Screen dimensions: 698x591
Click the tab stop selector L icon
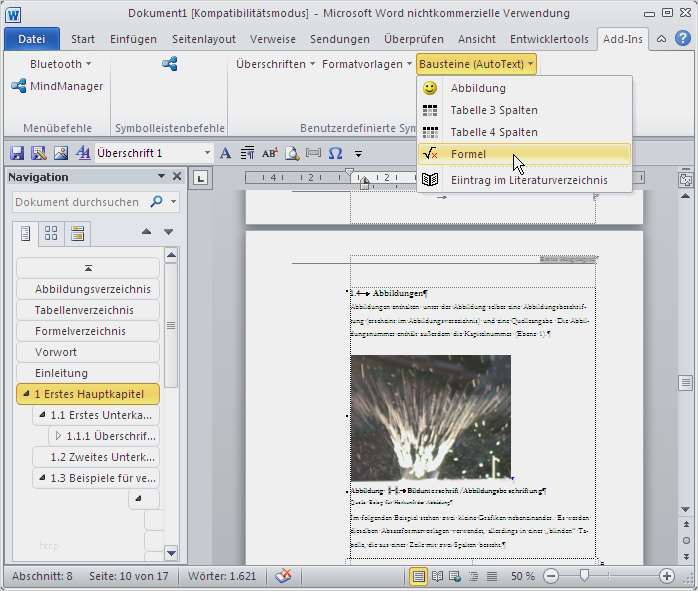200,178
